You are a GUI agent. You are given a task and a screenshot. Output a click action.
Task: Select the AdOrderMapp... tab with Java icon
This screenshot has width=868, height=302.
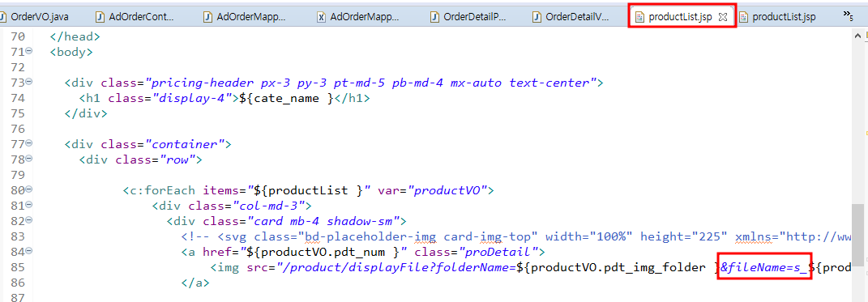(245, 16)
